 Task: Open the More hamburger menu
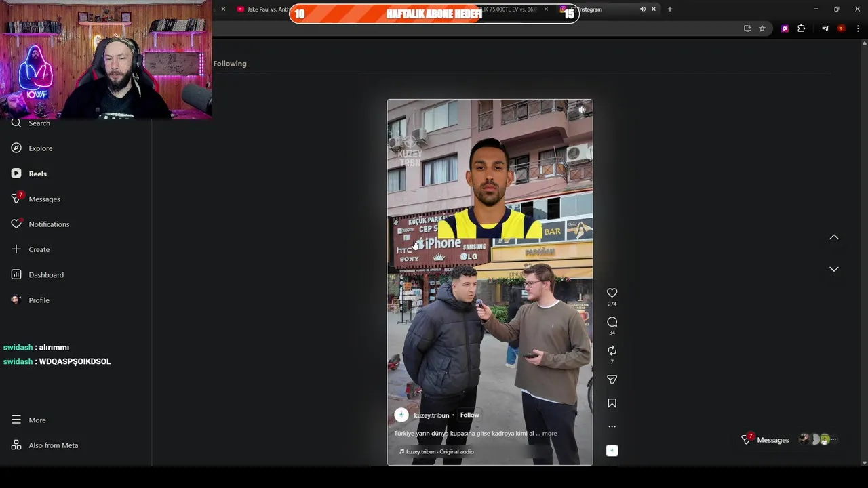[16, 420]
